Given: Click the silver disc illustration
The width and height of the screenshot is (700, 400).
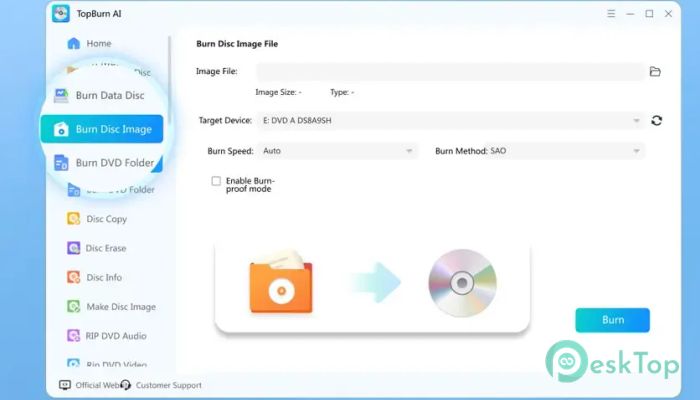Looking at the screenshot, I should (x=462, y=283).
